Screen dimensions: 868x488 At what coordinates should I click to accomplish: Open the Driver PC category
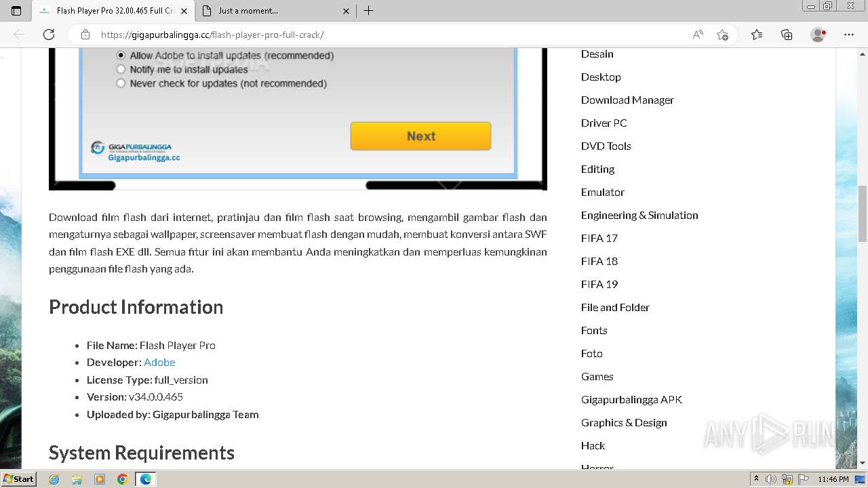(604, 123)
